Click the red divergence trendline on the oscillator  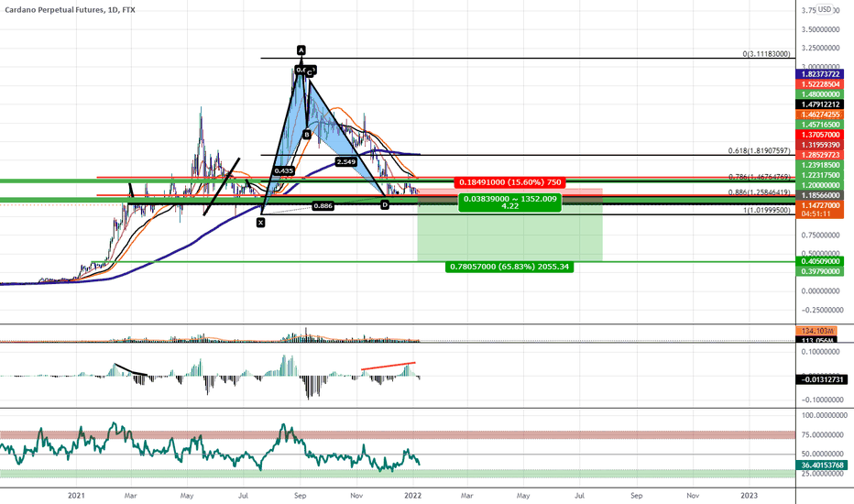tap(389, 367)
